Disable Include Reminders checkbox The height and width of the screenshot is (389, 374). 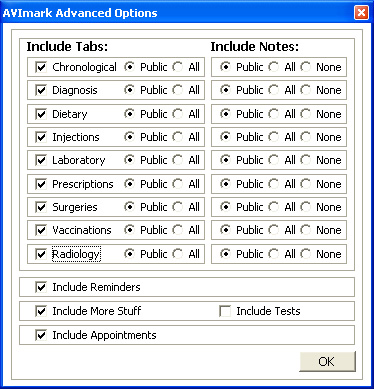(41, 287)
